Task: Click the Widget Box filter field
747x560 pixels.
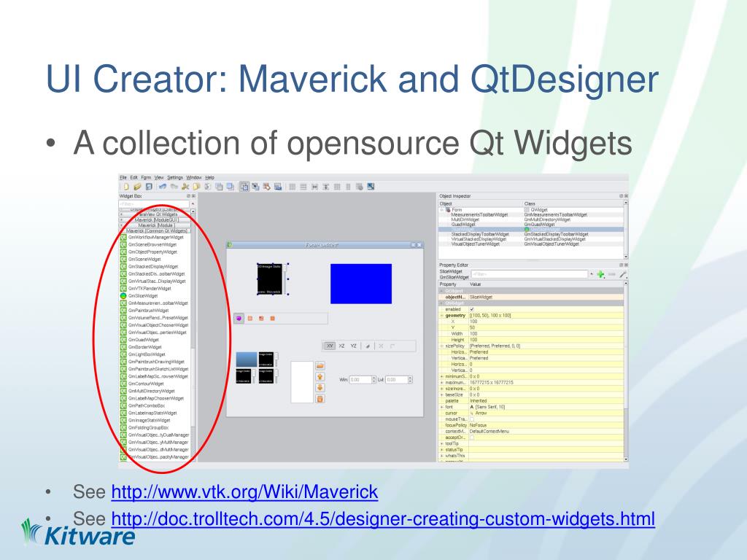Action: 154,204
